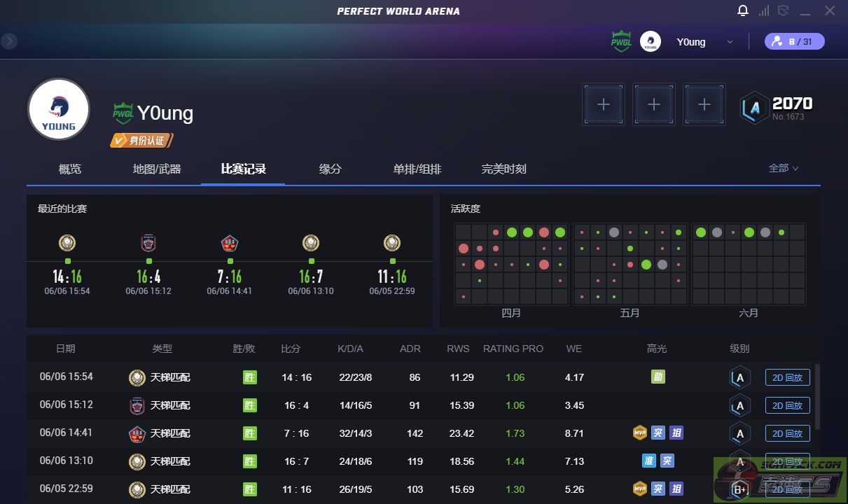Expand the left sidebar arrow

pos(8,41)
